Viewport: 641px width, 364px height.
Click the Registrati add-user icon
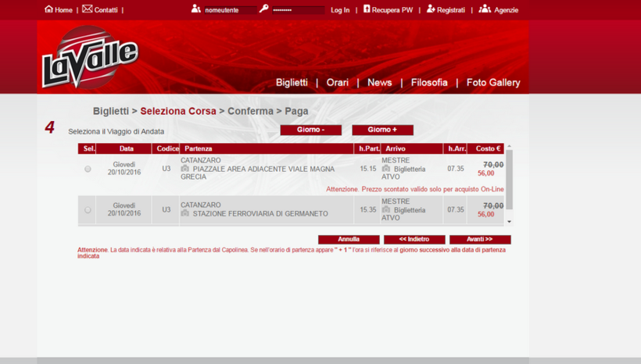431,9
